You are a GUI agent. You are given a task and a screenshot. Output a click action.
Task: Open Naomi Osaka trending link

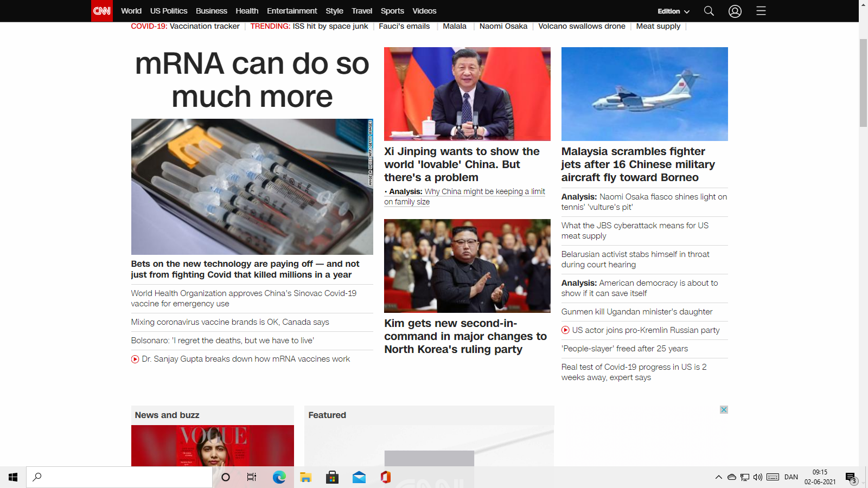click(503, 26)
